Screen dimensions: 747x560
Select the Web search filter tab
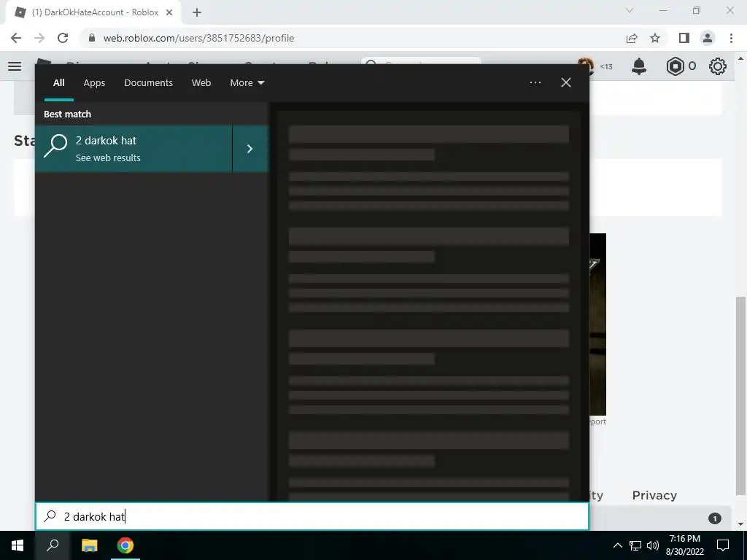[201, 83]
